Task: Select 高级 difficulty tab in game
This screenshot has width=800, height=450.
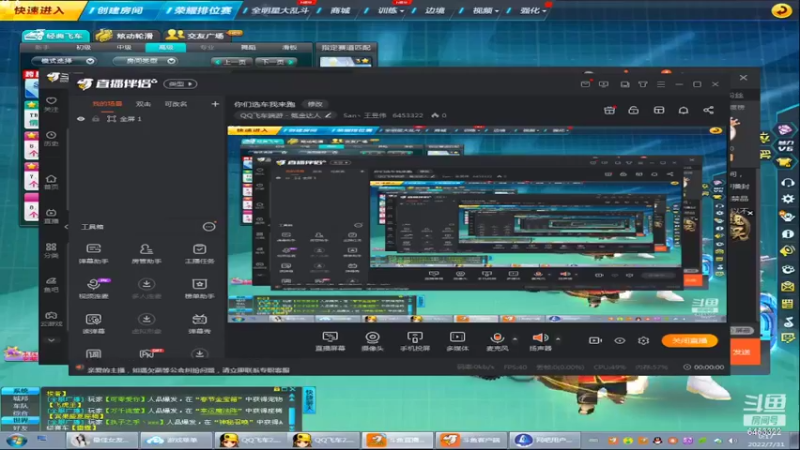Action: tap(166, 47)
